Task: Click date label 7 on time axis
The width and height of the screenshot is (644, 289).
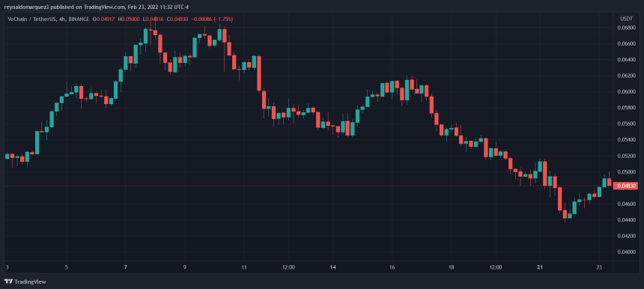Action: click(x=126, y=267)
